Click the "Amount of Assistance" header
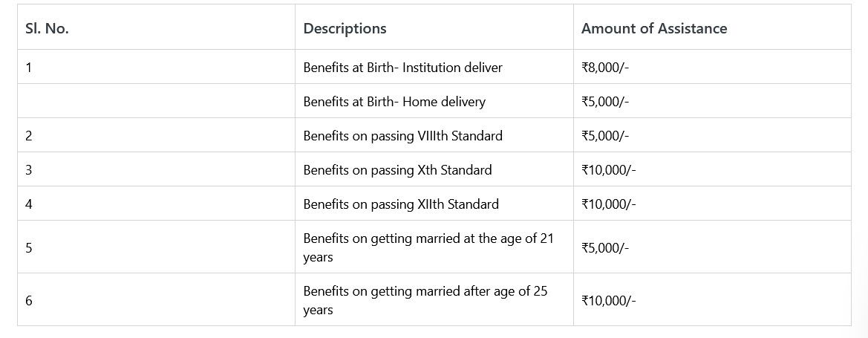The image size is (868, 338). (x=654, y=29)
